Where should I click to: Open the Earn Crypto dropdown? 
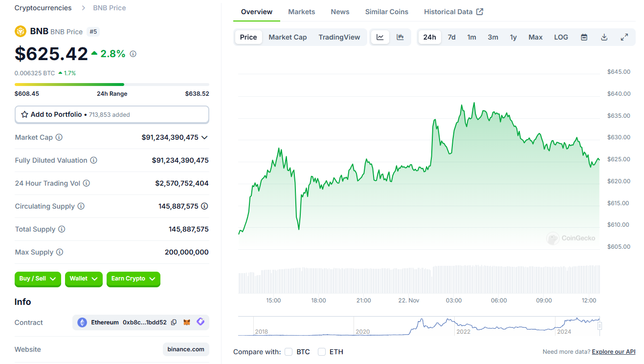[x=133, y=279]
